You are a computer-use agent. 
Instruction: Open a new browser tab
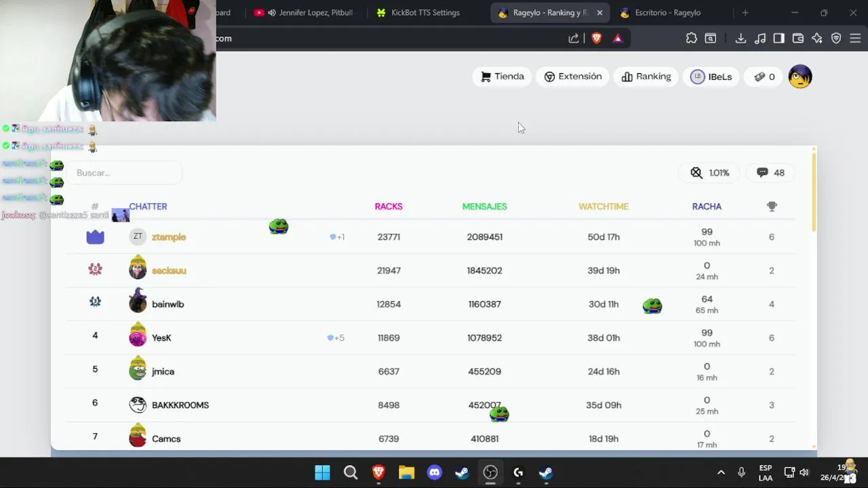745,13
